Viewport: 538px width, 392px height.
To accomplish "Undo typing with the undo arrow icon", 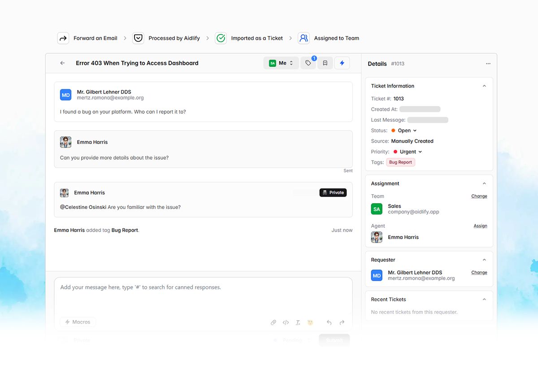I will 329,322.
